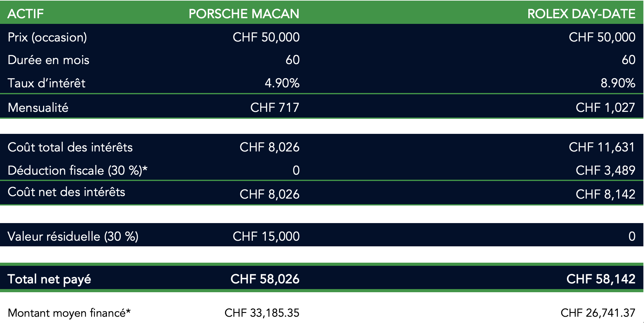This screenshot has height=323, width=644.
Task: Select the Coût total des intérêts label
Action: (x=70, y=147)
